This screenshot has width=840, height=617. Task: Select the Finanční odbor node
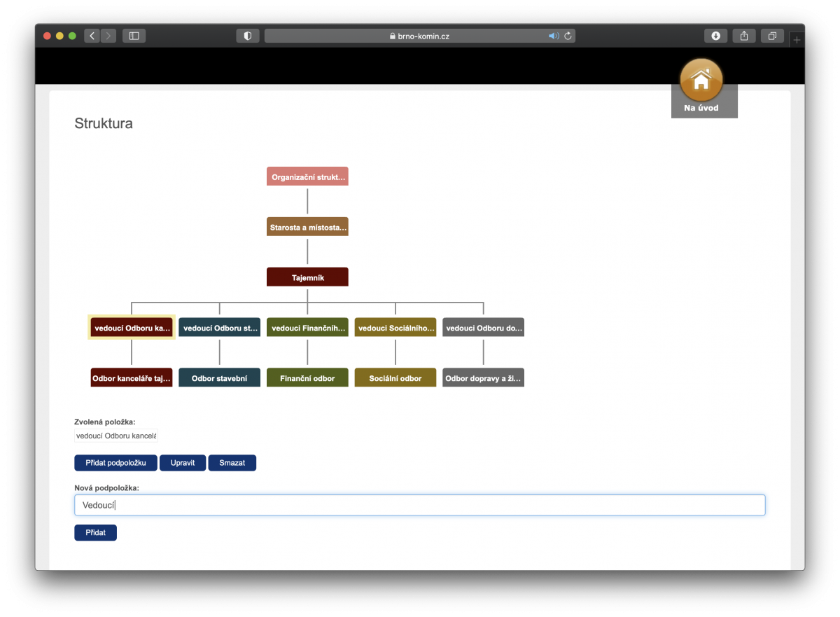tap(307, 378)
